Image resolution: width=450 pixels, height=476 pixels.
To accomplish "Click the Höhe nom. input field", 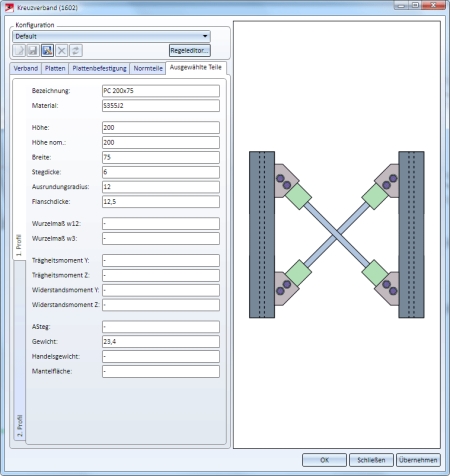I will pyautogui.click(x=161, y=143).
